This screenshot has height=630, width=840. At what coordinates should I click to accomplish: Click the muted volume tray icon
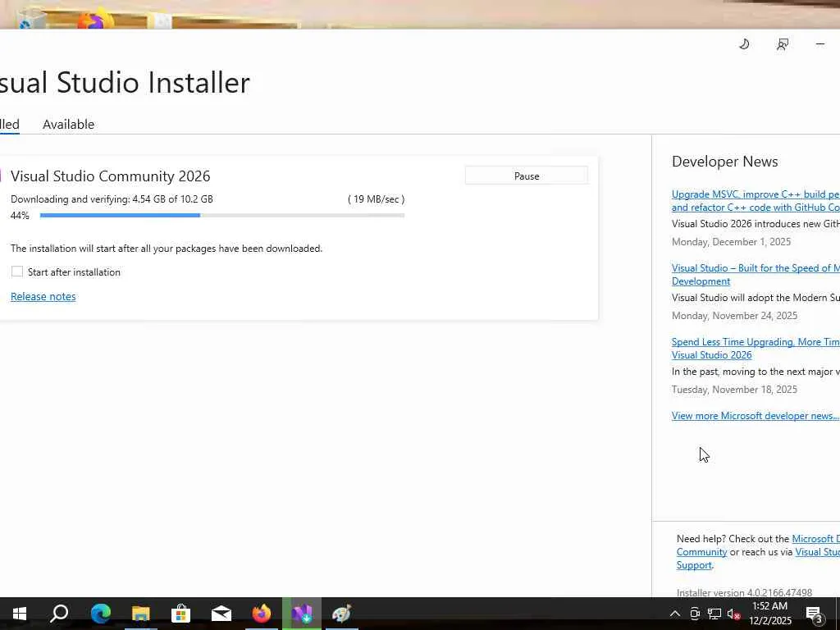tap(733, 614)
